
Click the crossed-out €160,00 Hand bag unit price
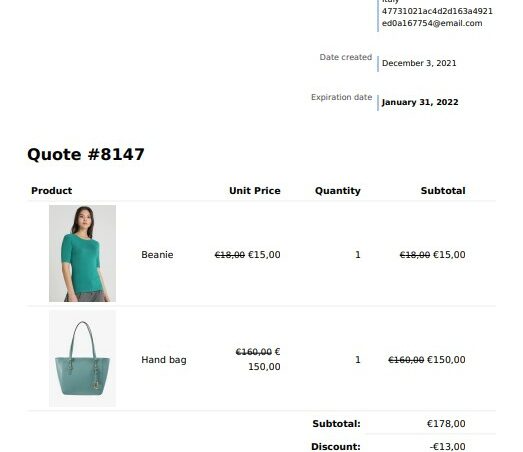[x=253, y=352]
